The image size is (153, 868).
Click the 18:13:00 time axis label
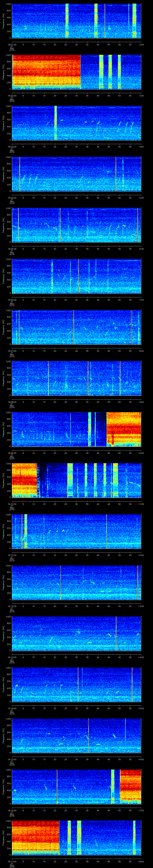(12, 657)
